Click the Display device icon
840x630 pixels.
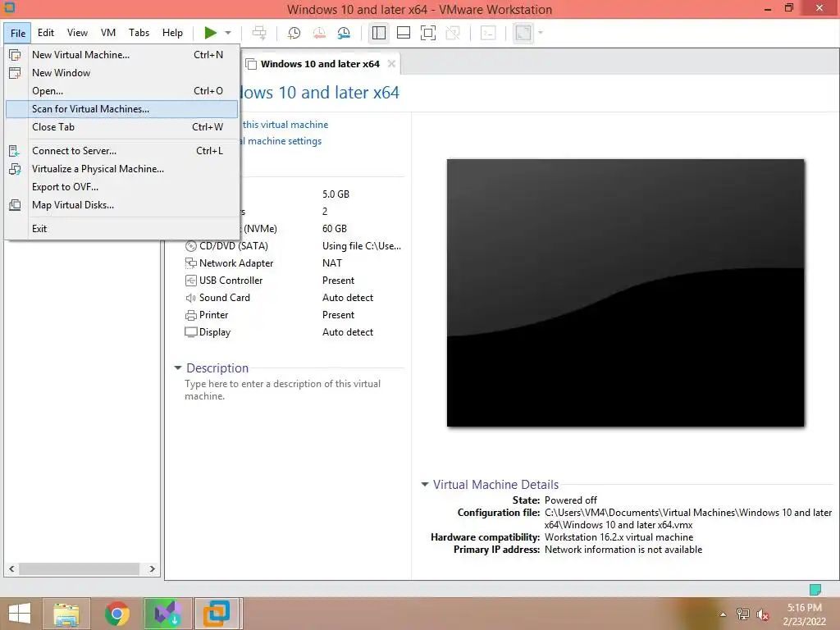tap(190, 332)
